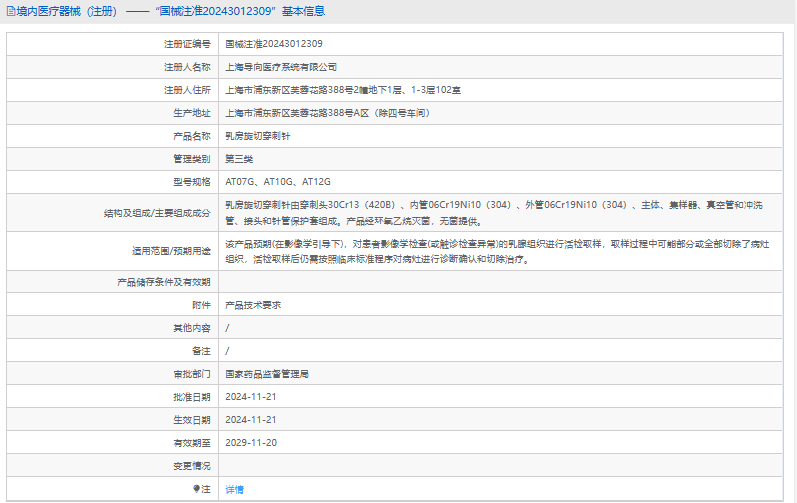Click the 变更情况 label
Screen dimensions: 797x503
click(192, 466)
